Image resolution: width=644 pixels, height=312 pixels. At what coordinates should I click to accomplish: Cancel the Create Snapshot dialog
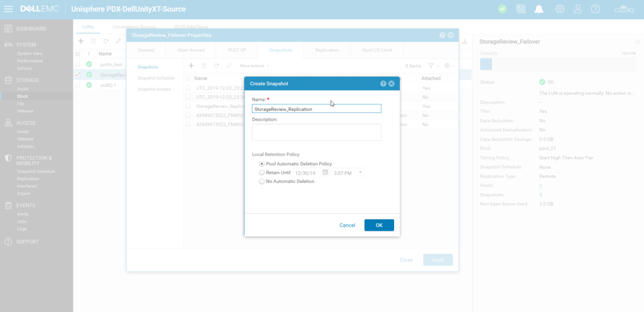click(x=347, y=225)
